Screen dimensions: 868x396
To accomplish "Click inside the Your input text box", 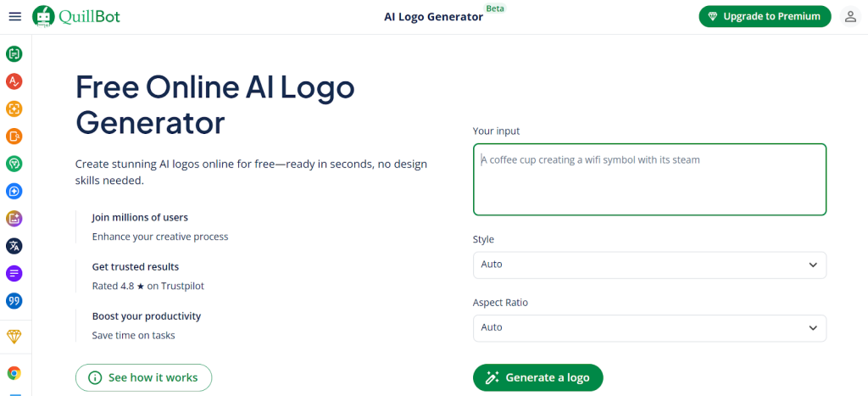I will 648,180.
